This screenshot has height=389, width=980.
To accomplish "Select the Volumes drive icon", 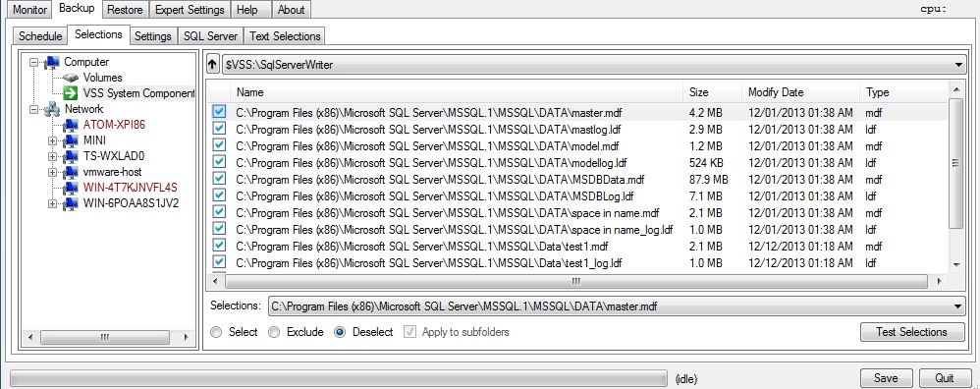I will (71, 79).
